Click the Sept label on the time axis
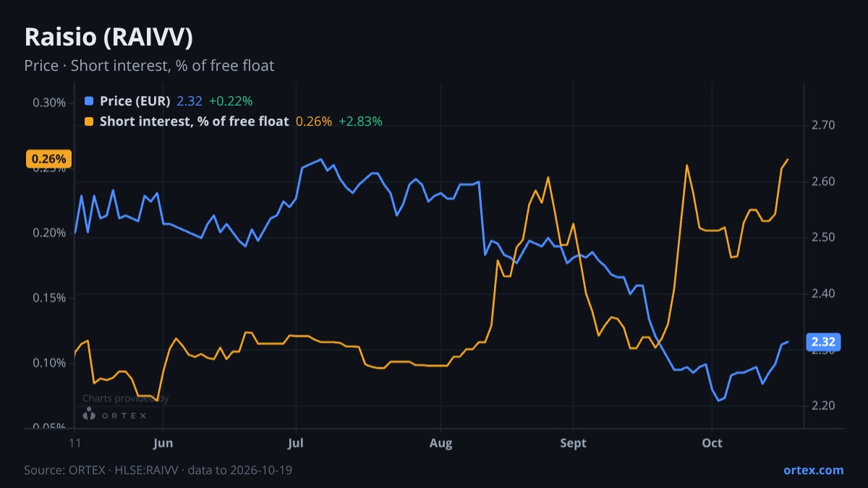 tap(573, 442)
